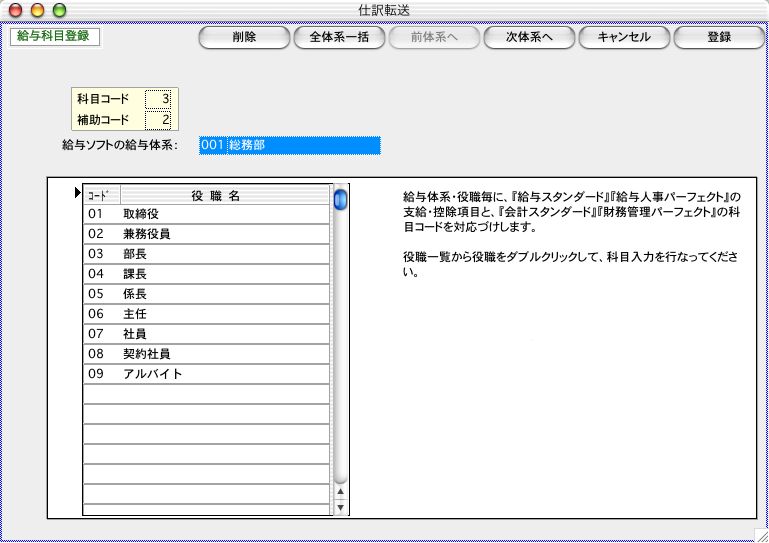Choose the 03 部長 position row
Viewport: 769px width, 543px height.
206,254
